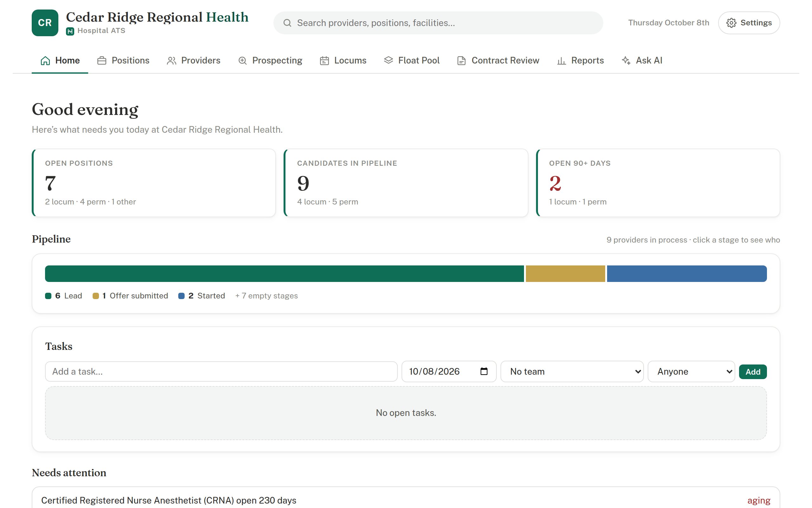Focus the Add a task input
This screenshot has width=812, height=508.
221,371
